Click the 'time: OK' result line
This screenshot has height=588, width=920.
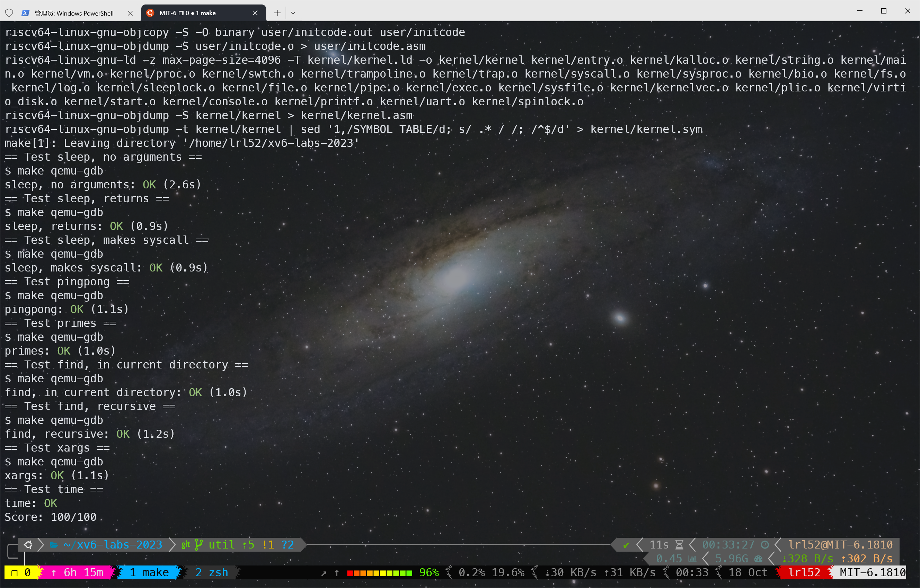(x=31, y=504)
